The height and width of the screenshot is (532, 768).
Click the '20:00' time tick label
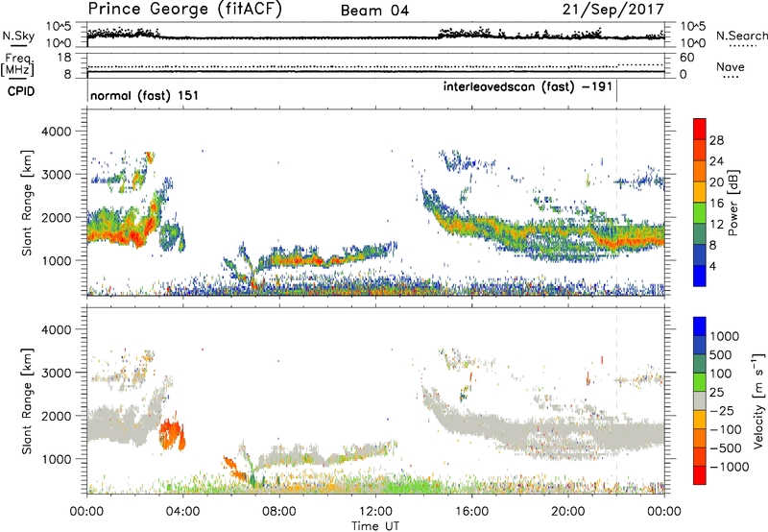(568, 512)
